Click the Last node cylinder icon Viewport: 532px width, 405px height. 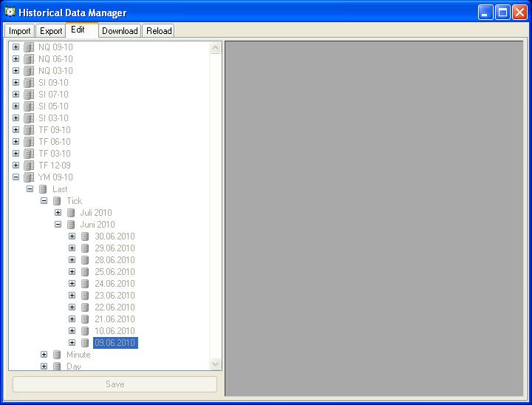43,188
